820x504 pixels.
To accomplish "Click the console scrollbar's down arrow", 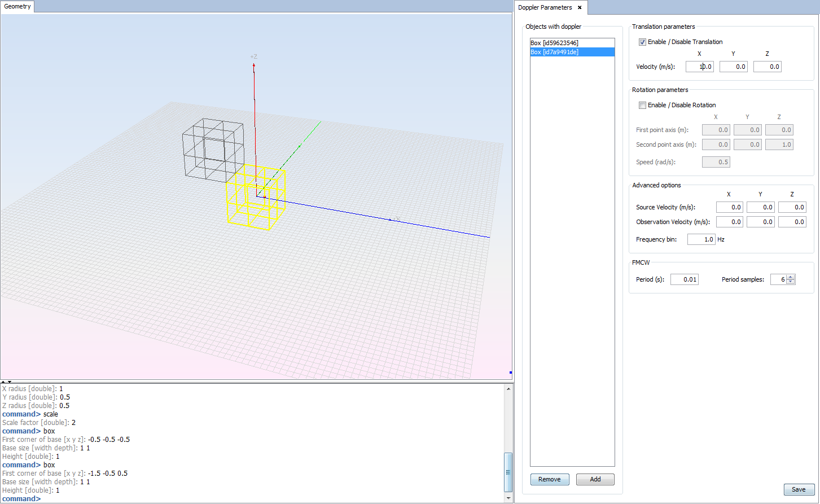I will [508, 498].
